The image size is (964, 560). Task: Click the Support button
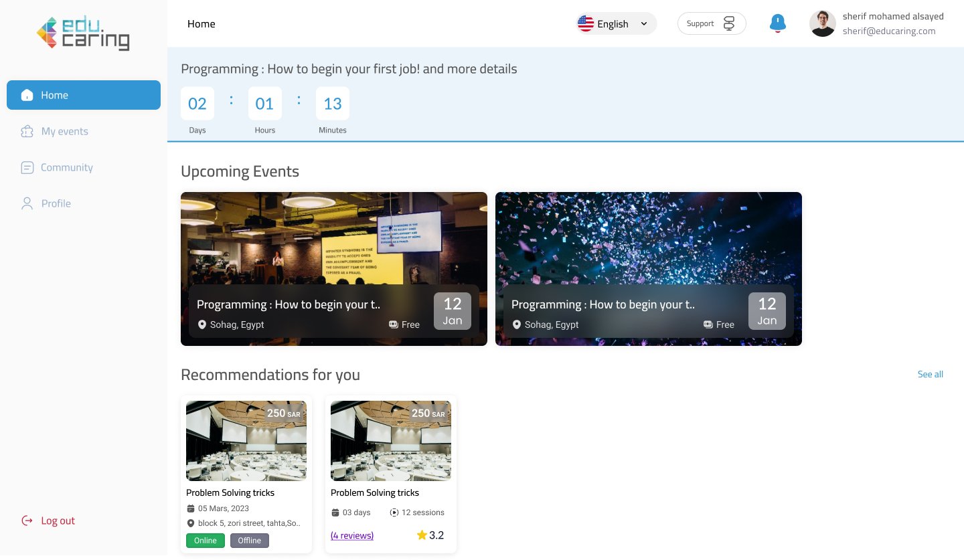click(x=711, y=23)
